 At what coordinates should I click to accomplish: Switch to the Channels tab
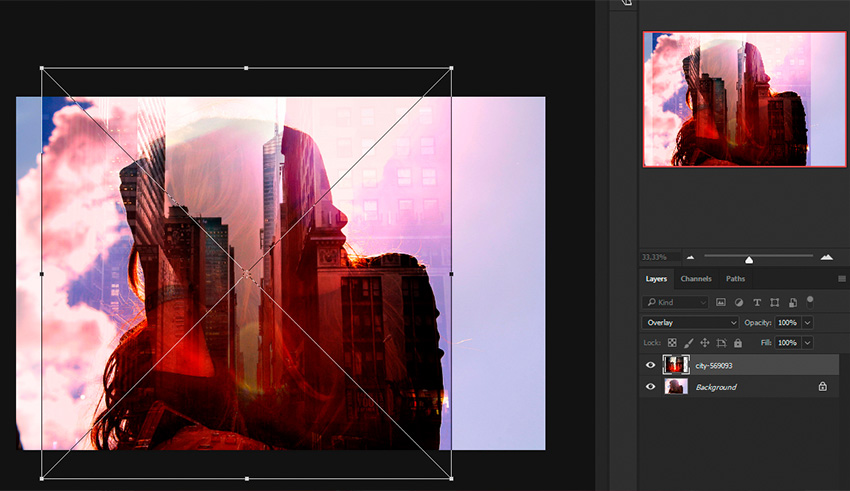tap(695, 279)
